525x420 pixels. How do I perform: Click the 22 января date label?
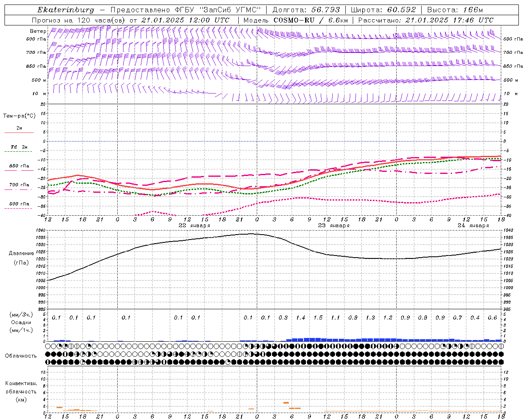194,226
